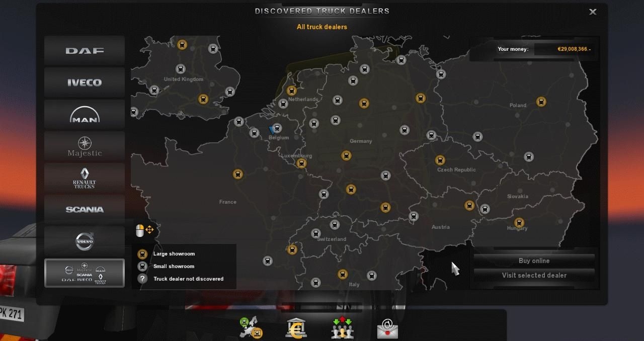Select large showroom above Italy label

(343, 274)
